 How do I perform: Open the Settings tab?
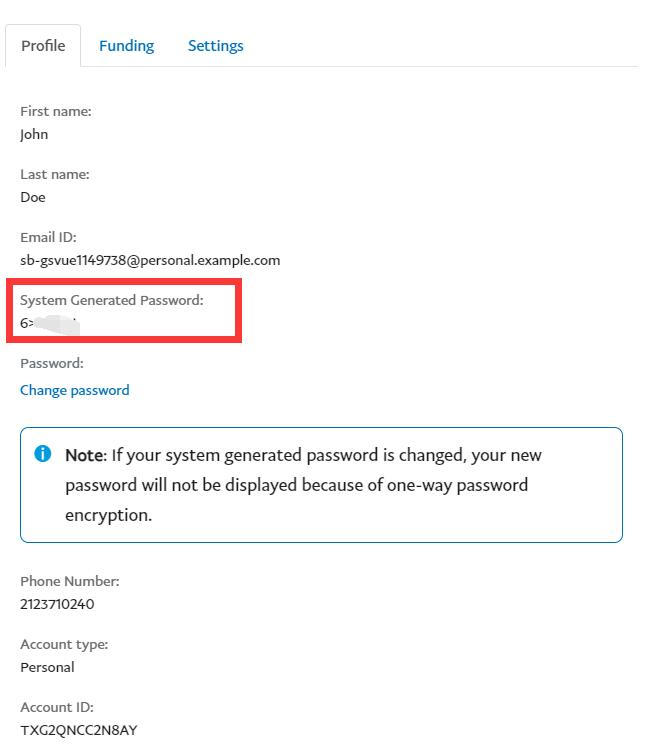pos(215,46)
